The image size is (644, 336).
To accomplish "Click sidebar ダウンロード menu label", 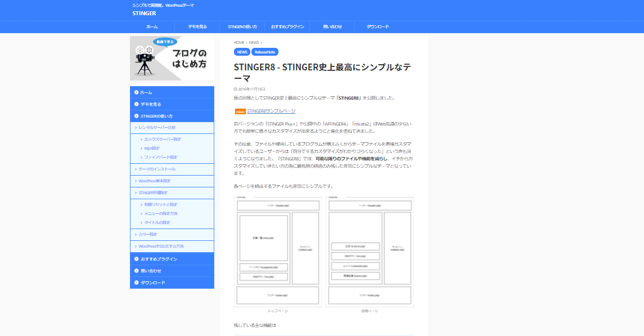I will pos(153,283).
